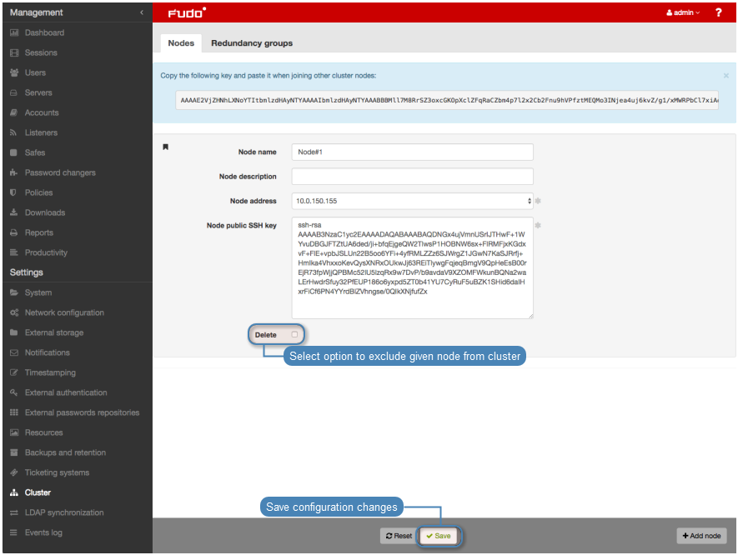The image size is (743, 560).
Task: Switch to the Redundancy groups tab
Action: (252, 43)
